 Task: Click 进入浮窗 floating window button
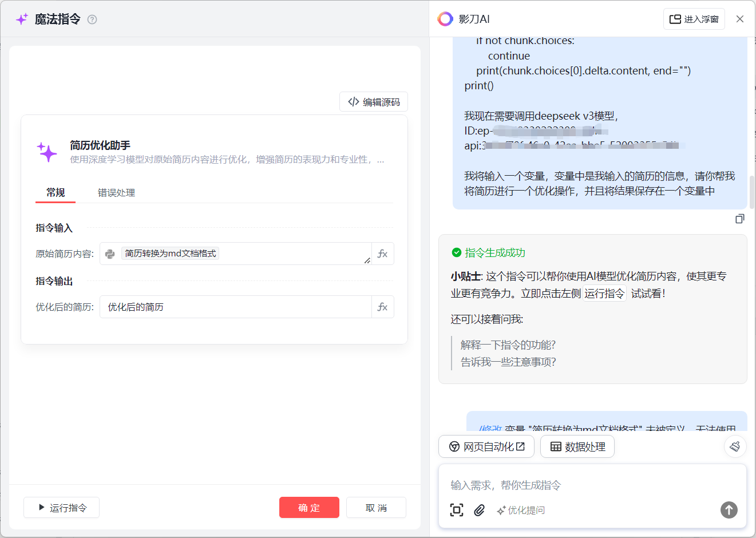pyautogui.click(x=694, y=19)
